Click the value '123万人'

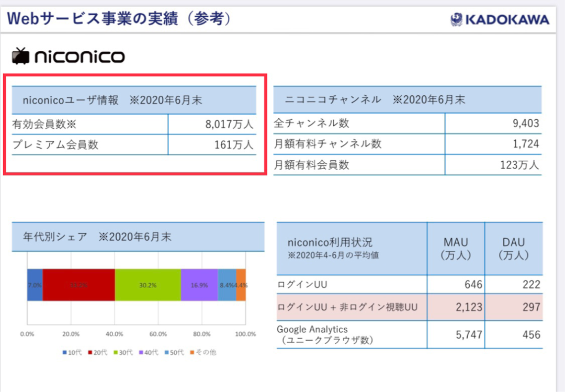[x=519, y=165]
